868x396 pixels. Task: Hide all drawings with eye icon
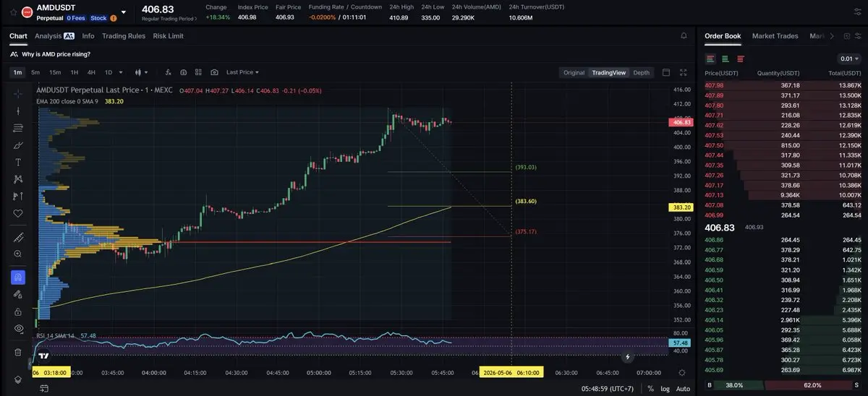pos(18,328)
